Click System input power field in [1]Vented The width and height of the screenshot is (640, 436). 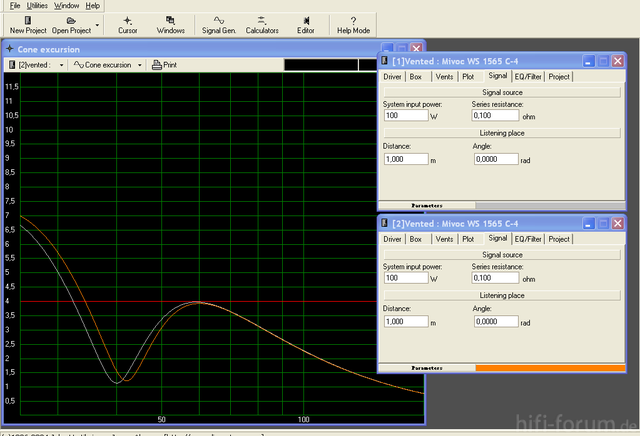pyautogui.click(x=404, y=115)
